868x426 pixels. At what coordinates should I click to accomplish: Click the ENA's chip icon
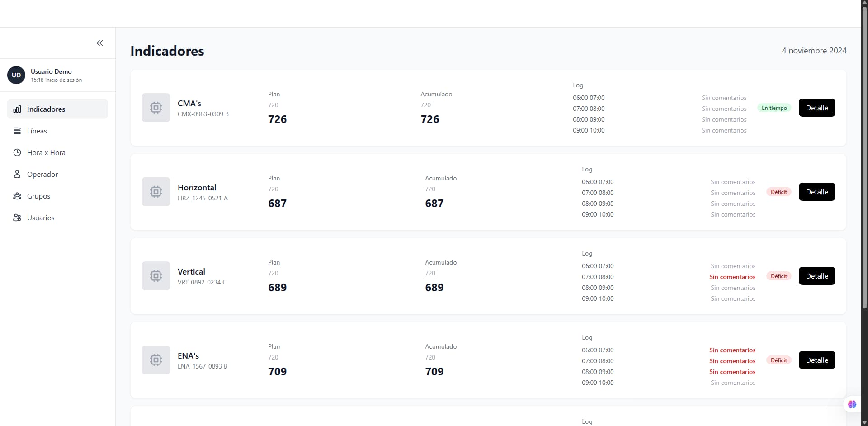pos(156,360)
